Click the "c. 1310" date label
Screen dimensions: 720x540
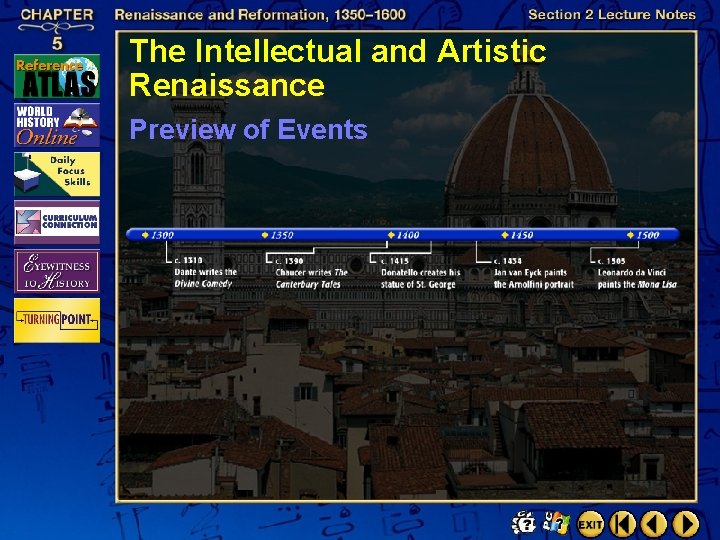point(188,260)
